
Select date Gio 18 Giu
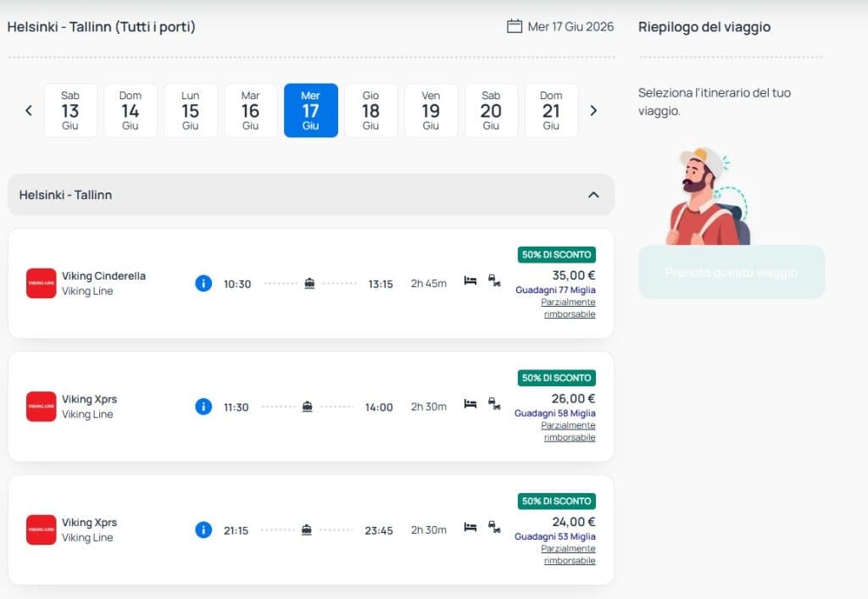tap(371, 111)
